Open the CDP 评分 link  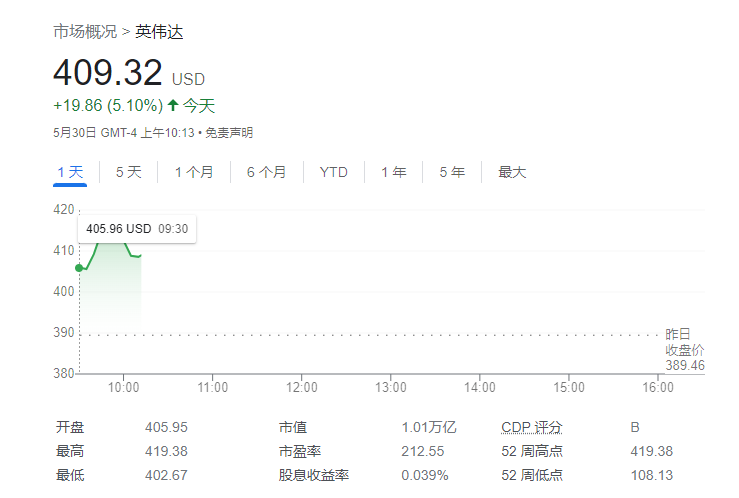click(532, 427)
